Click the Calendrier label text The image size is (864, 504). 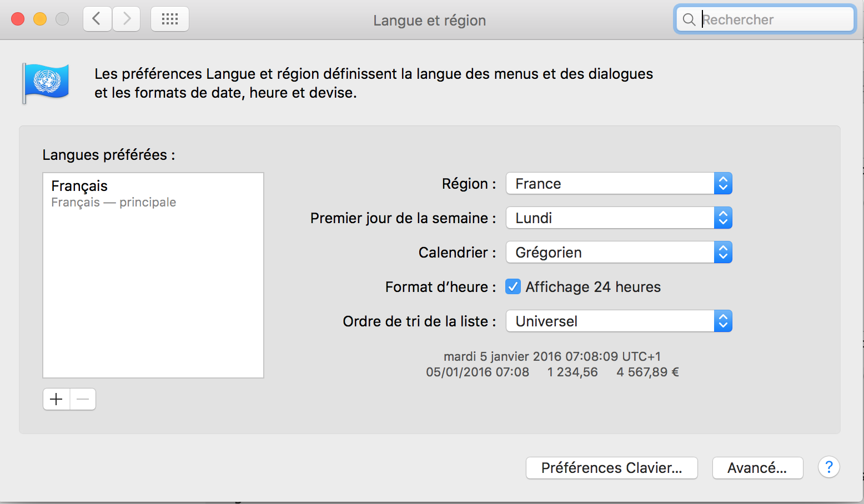457,253
